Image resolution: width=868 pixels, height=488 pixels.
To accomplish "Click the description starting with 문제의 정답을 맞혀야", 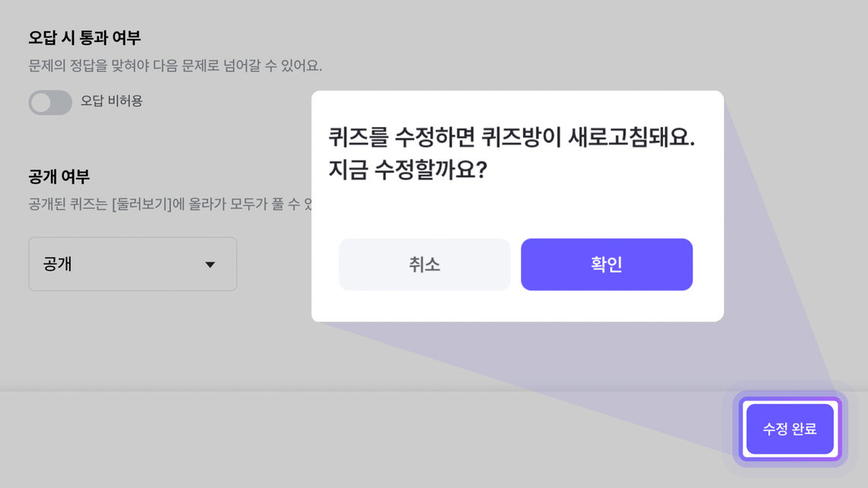I will point(175,66).
